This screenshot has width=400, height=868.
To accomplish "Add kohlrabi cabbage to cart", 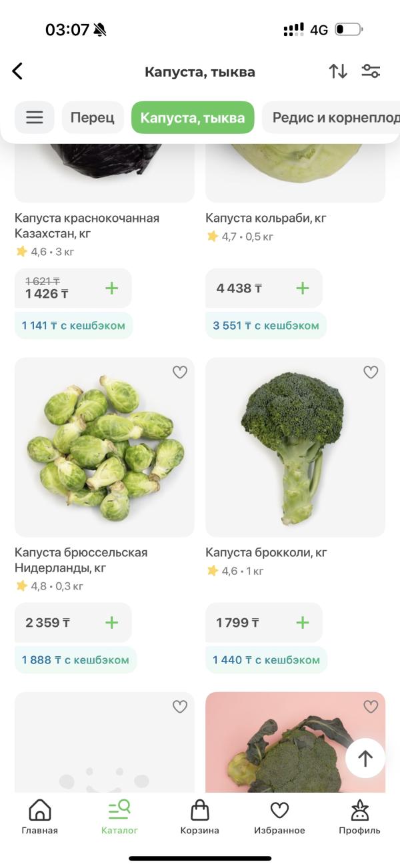I will (x=303, y=288).
